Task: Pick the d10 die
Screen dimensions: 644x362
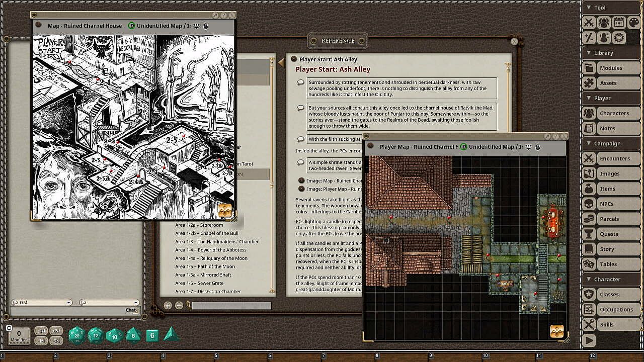Action: 114,335
